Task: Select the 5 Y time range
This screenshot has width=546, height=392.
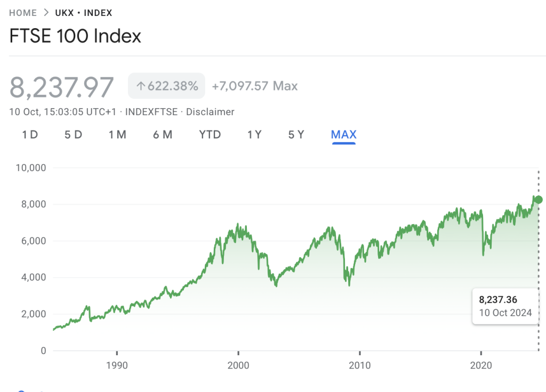Action: 296,135
